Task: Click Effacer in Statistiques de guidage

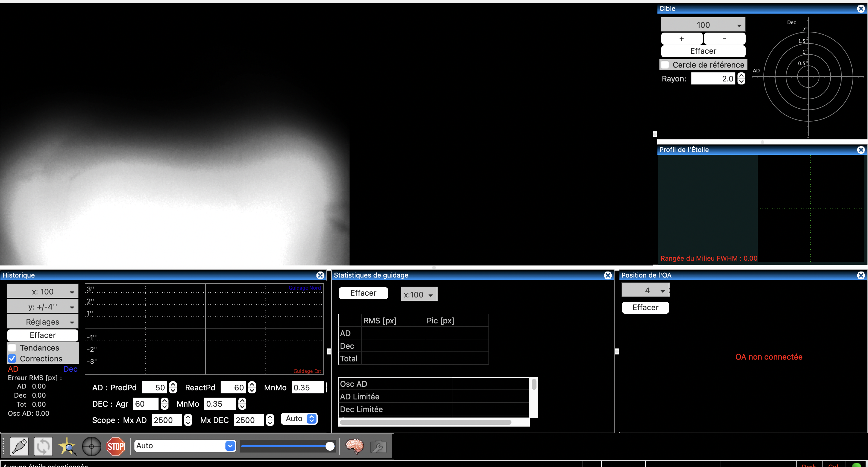Action: pos(363,293)
